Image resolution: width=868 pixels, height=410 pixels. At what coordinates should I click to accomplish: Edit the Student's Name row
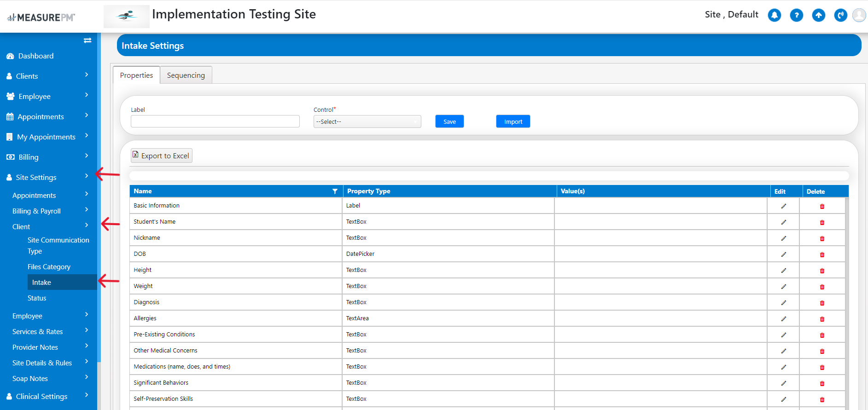tap(783, 222)
